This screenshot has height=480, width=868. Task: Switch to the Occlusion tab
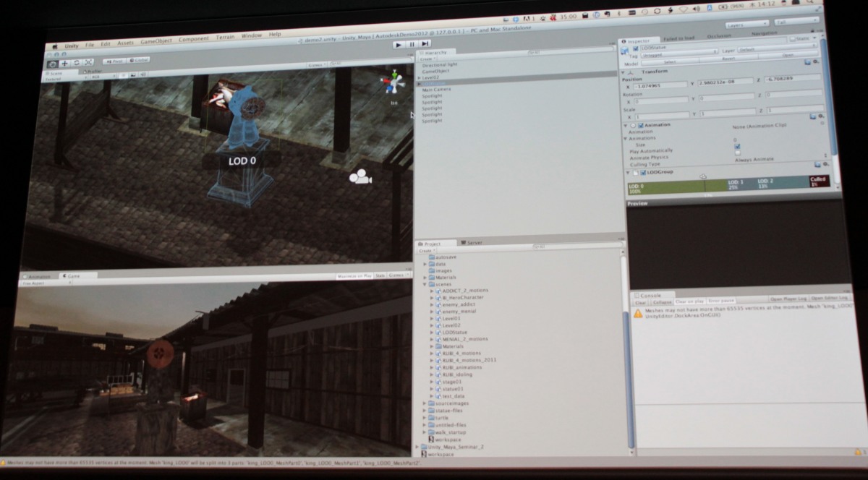point(718,35)
